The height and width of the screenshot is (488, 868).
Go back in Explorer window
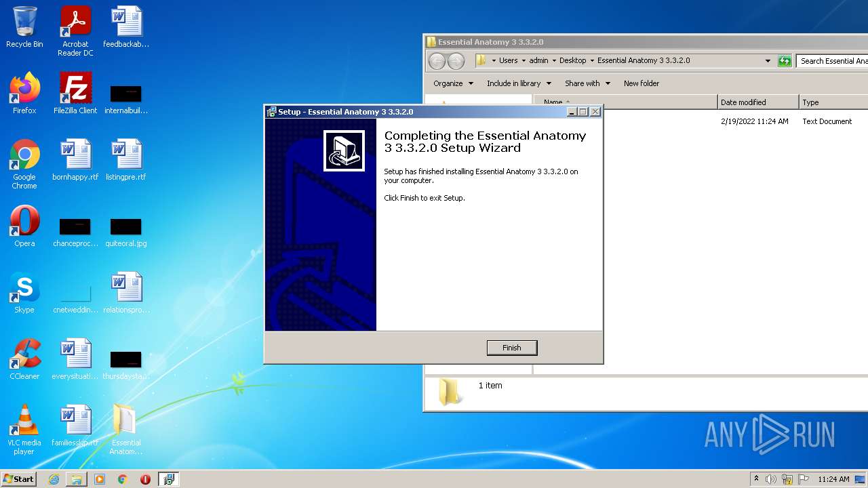coord(437,61)
